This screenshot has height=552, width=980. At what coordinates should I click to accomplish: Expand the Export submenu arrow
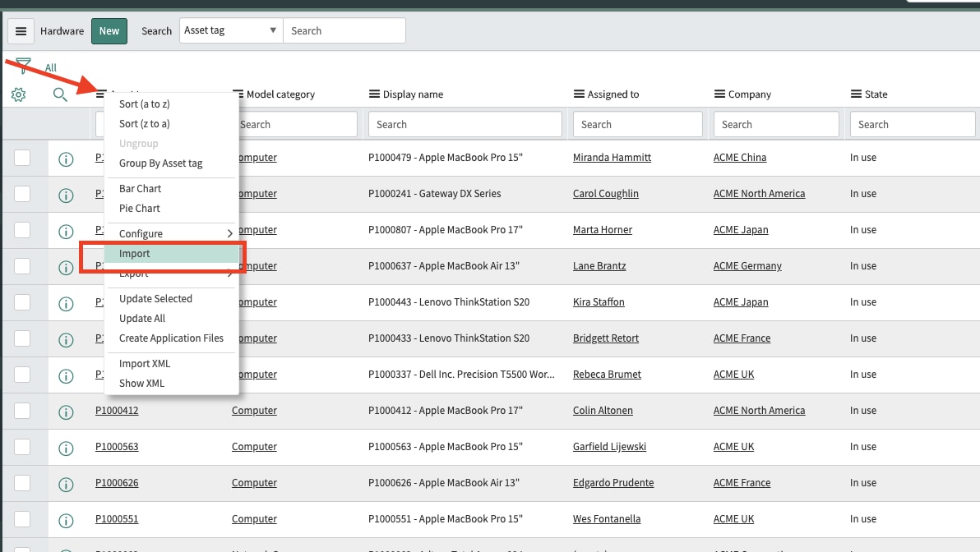tap(230, 274)
